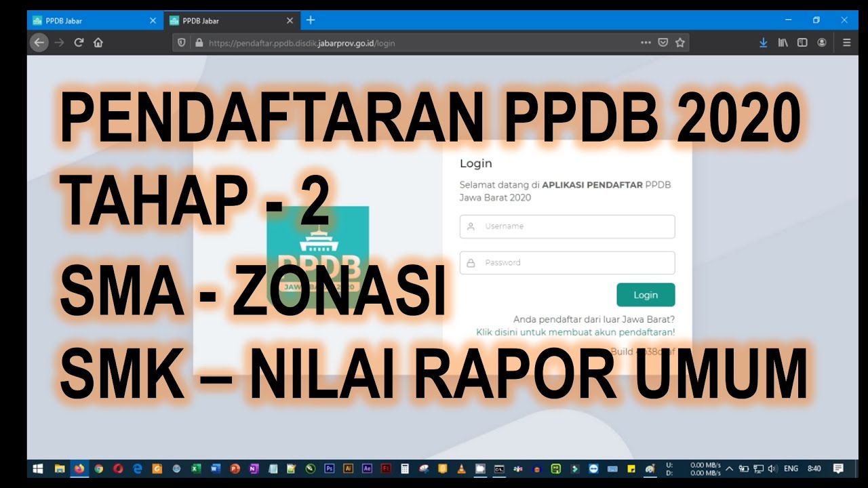The image size is (868, 488).
Task: Open the browser home page icon
Action: coord(98,42)
